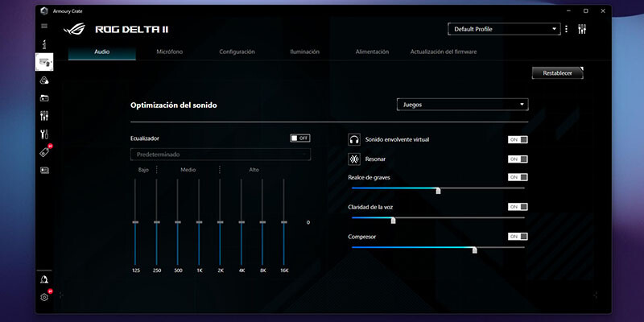Turn on the Ecualizador toggle
Viewport: 644px width, 322px height.
point(300,138)
